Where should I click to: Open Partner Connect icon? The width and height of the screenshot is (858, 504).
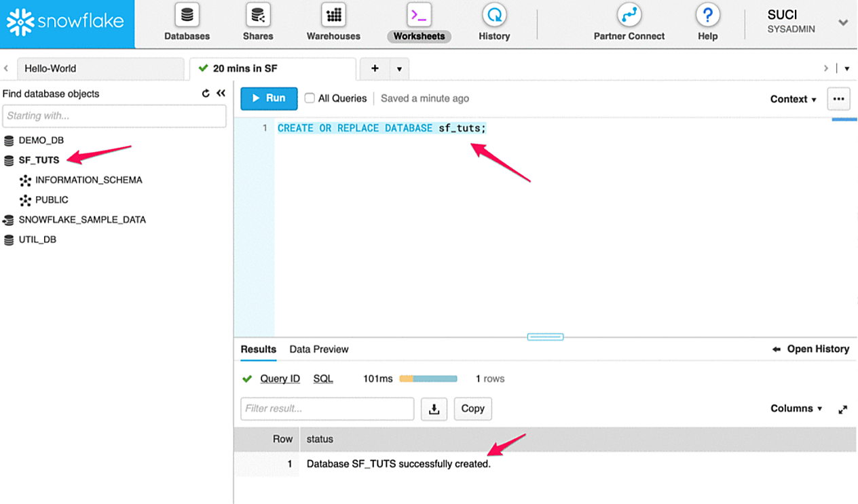[x=629, y=15]
